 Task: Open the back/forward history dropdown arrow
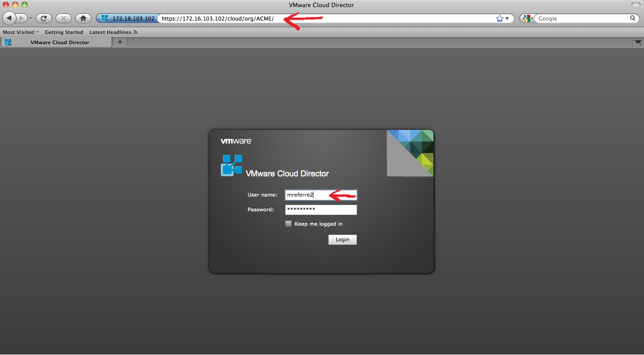tap(30, 18)
